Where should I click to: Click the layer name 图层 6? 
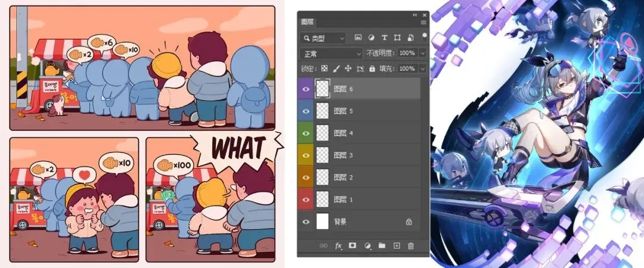[344, 89]
